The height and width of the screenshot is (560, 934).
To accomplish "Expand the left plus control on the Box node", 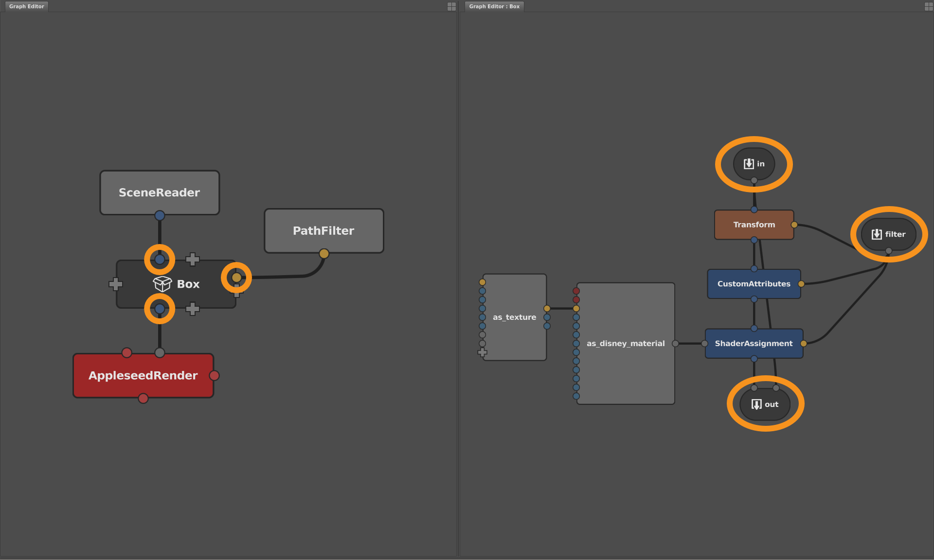I will tap(116, 284).
